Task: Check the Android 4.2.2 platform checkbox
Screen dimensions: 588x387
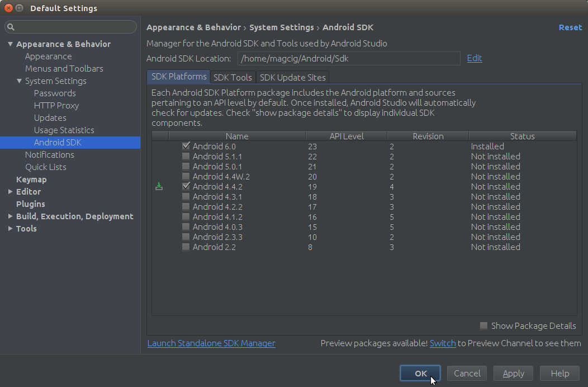Action: click(186, 207)
